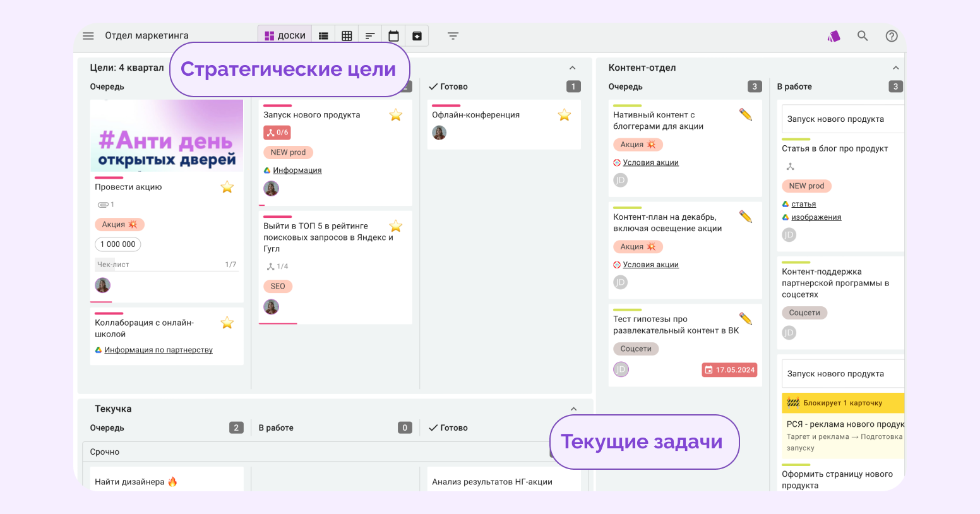Screen dimensions: 980x514
Task: Switch to the list view
Action: click(x=323, y=36)
